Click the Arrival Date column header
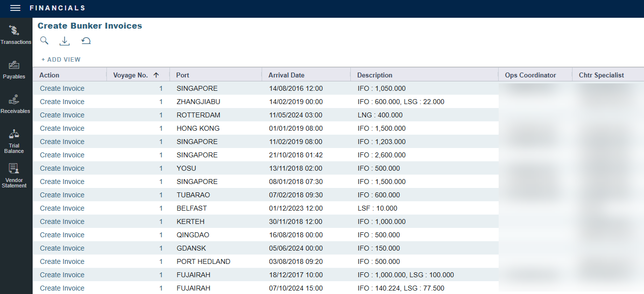 [286, 75]
